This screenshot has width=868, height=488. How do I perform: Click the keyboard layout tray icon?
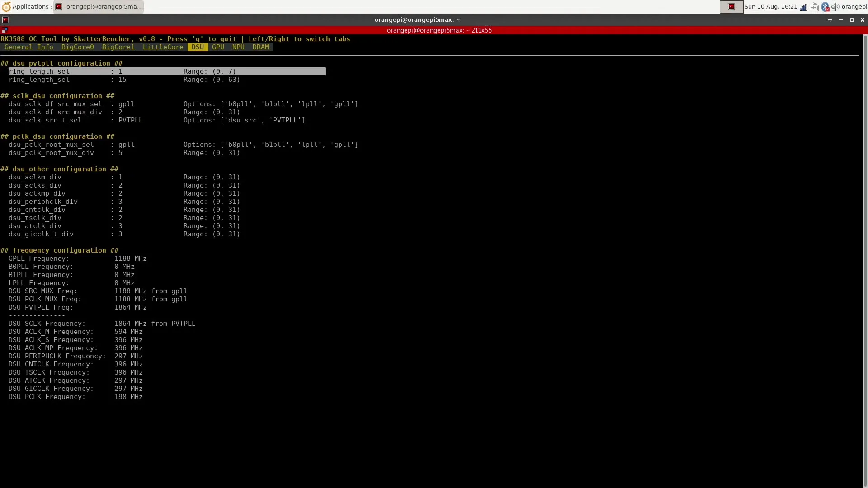(x=814, y=7)
